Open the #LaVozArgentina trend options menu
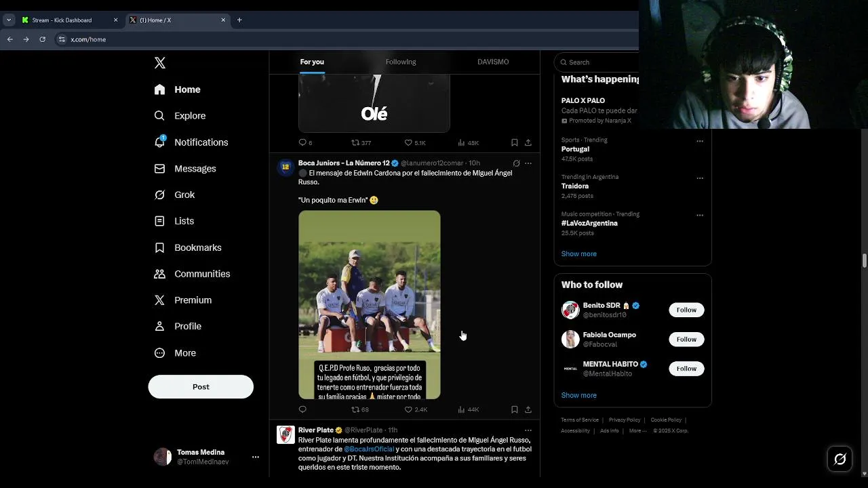The image size is (868, 488). (700, 216)
